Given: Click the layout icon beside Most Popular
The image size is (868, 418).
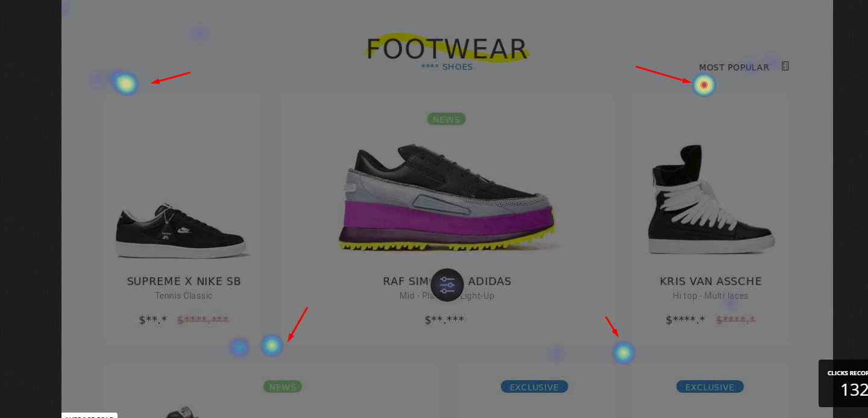Looking at the screenshot, I should (x=785, y=66).
